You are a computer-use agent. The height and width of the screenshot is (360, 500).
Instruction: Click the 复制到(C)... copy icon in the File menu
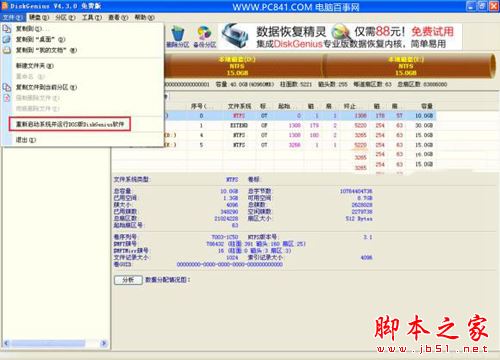coord(7,29)
